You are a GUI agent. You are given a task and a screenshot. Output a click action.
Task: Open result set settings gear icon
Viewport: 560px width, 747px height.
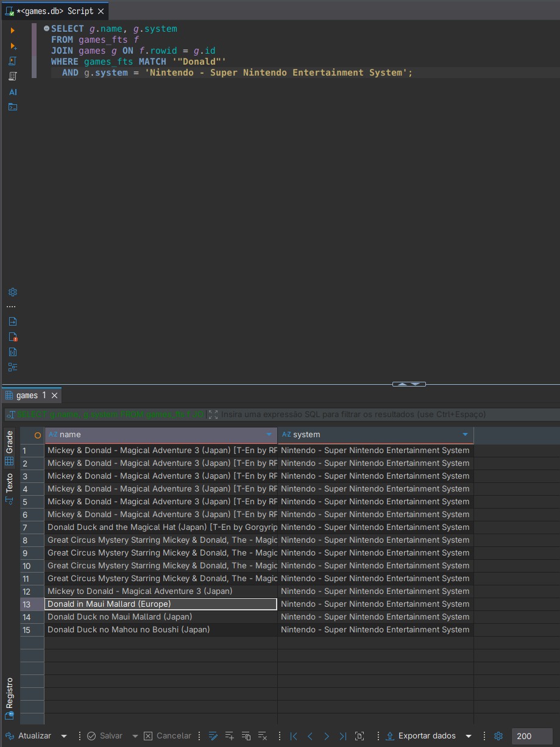[x=498, y=736]
